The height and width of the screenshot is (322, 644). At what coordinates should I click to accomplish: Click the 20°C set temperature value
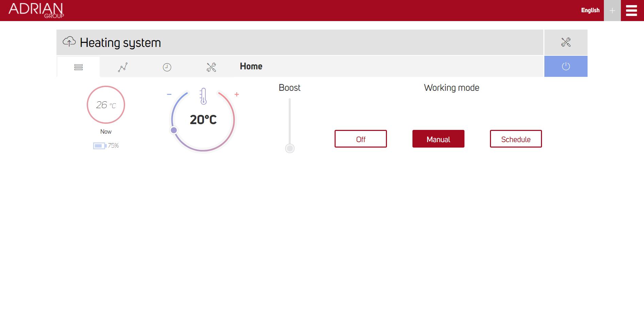203,120
